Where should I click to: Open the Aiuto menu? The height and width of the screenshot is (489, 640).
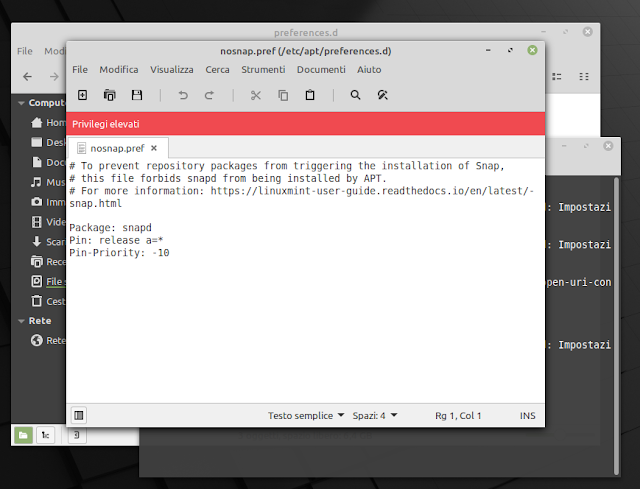click(x=369, y=69)
